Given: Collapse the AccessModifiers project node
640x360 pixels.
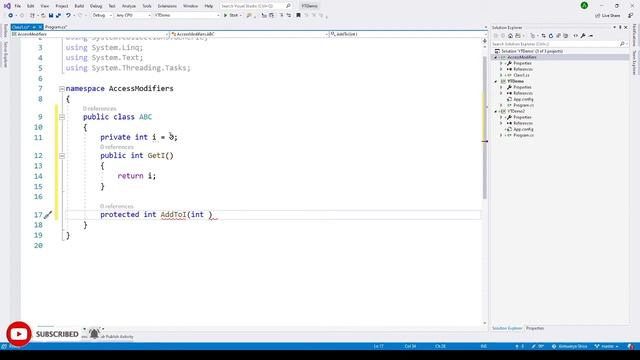Looking at the screenshot, I should point(496,57).
